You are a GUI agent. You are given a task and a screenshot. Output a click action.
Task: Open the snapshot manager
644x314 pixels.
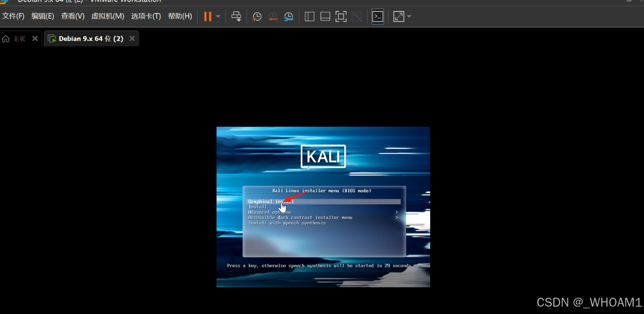[289, 17]
